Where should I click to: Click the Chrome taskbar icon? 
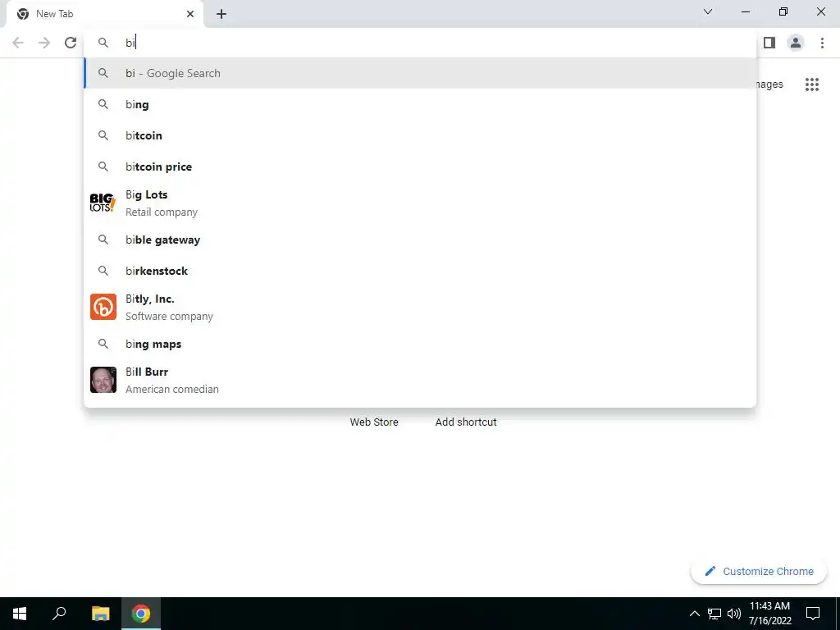pos(141,614)
